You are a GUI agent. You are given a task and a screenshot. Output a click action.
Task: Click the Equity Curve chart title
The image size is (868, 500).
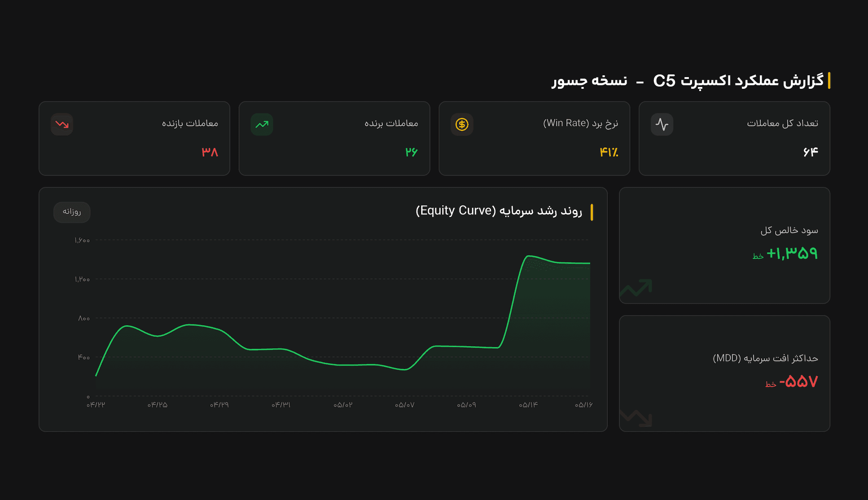(x=499, y=211)
